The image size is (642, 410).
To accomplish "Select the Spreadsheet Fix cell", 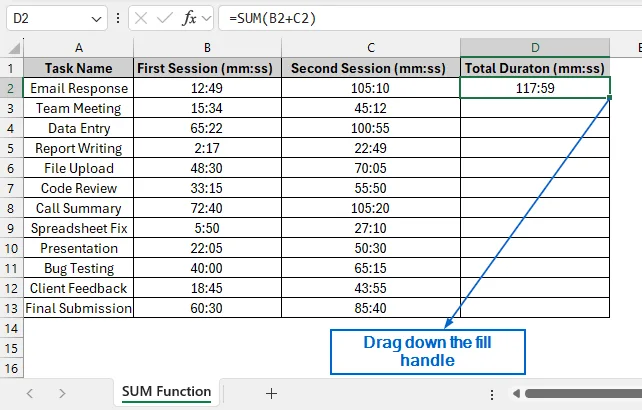I will [79, 228].
